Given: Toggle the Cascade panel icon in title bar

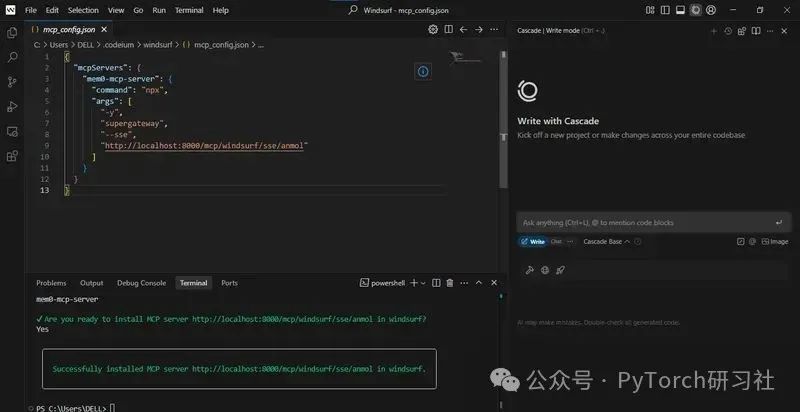Looking at the screenshot, I should tap(695, 10).
